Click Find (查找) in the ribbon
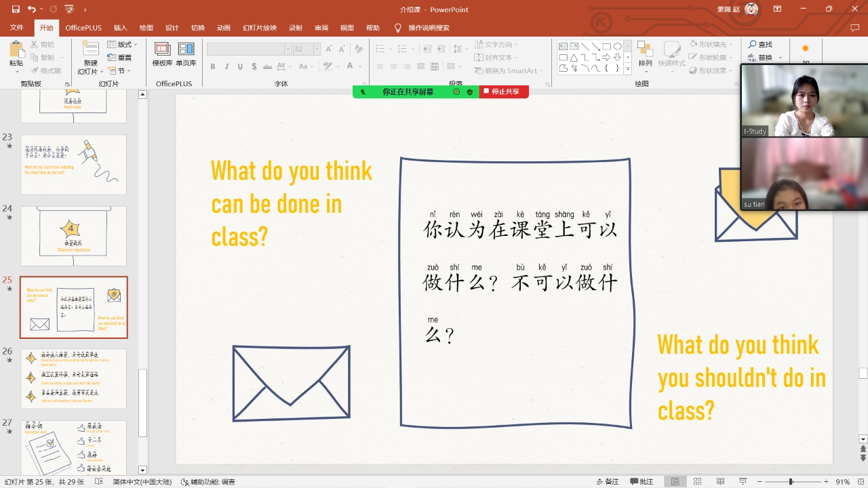 point(760,45)
